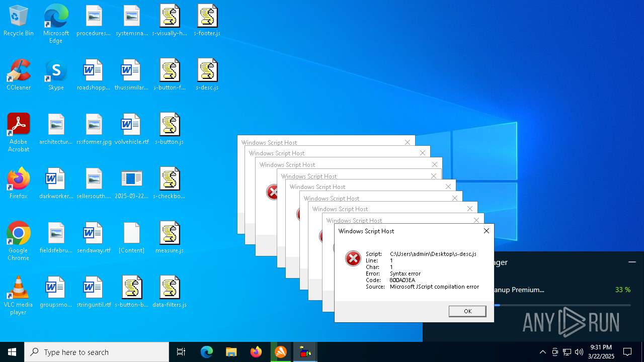Show hidden system tray icons

(x=542, y=352)
